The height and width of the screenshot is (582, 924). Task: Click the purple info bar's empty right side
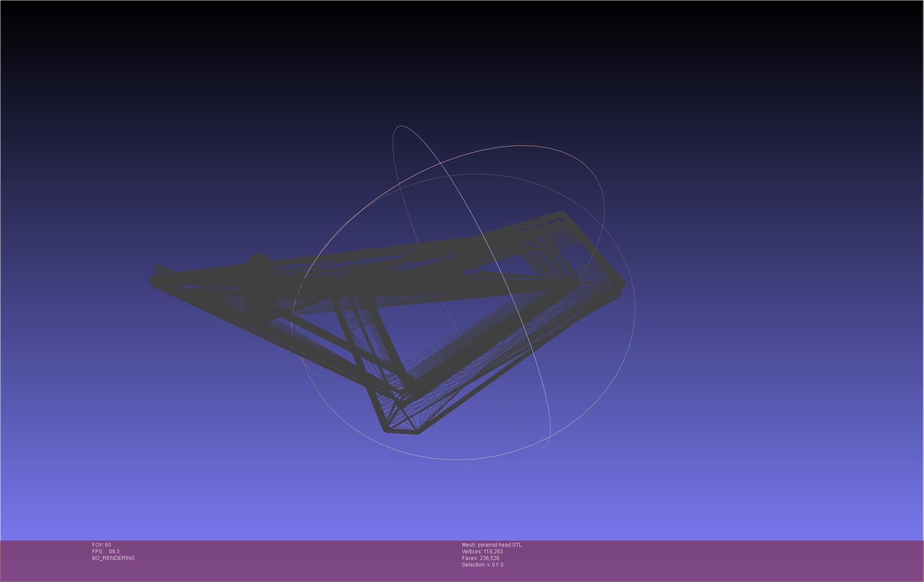(749, 560)
